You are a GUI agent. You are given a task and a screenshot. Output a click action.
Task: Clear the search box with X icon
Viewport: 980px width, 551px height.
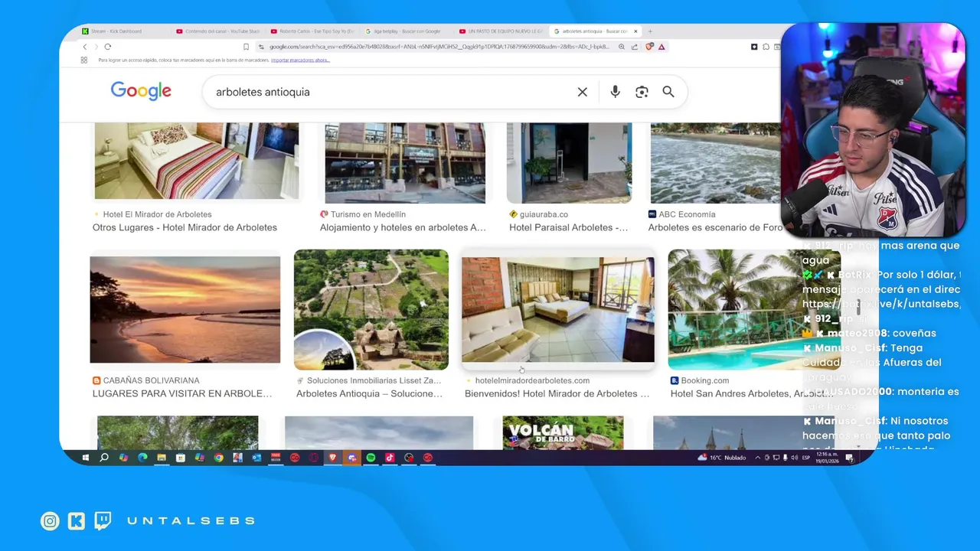tap(582, 92)
